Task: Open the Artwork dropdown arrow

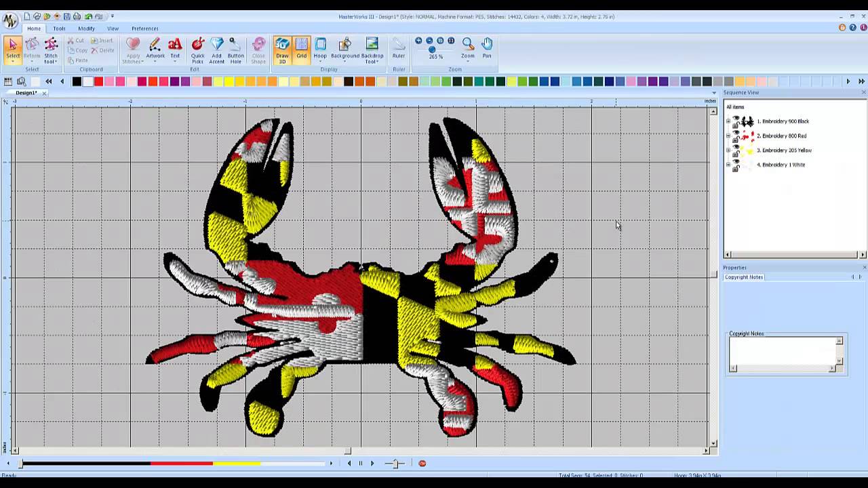Action: point(155,62)
